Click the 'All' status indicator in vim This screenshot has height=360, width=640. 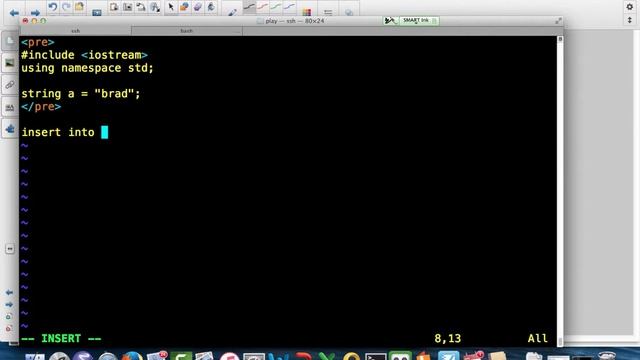tap(538, 338)
